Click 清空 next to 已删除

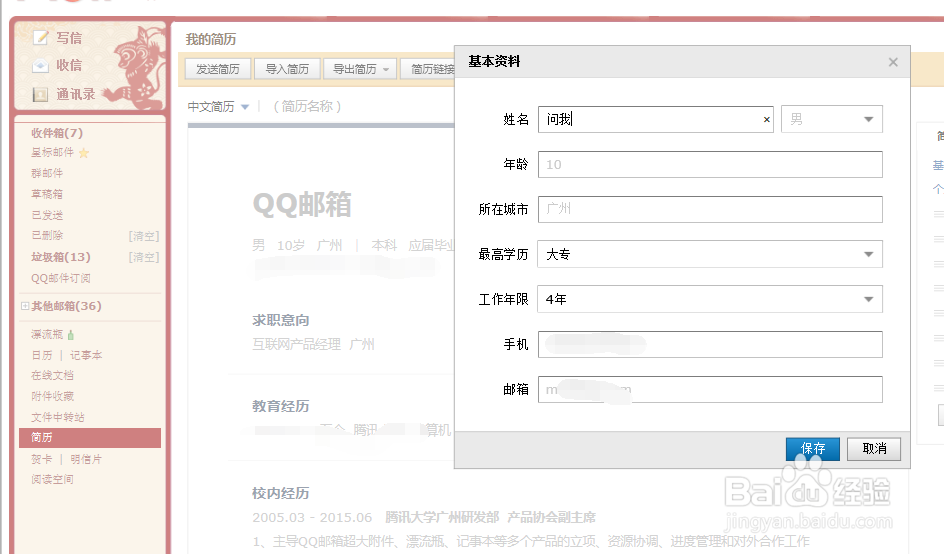(144, 236)
